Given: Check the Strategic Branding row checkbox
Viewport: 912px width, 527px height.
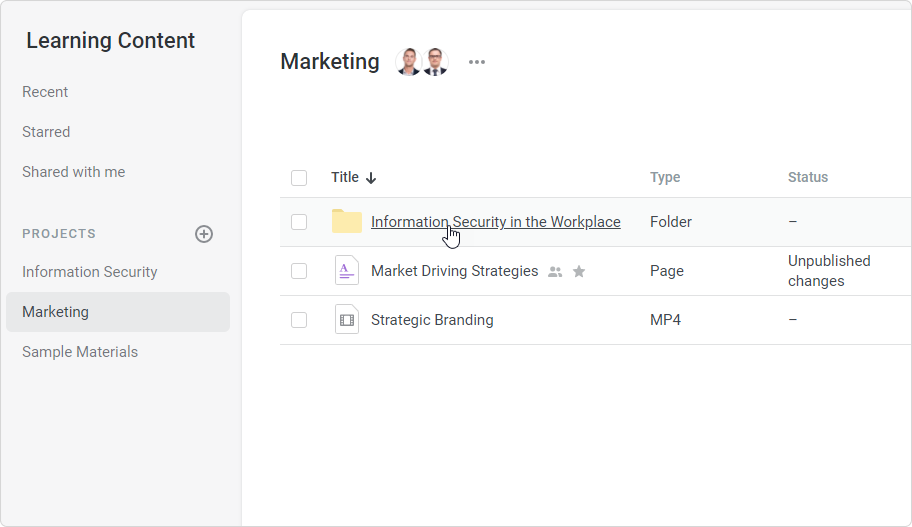Looking at the screenshot, I should tap(299, 319).
